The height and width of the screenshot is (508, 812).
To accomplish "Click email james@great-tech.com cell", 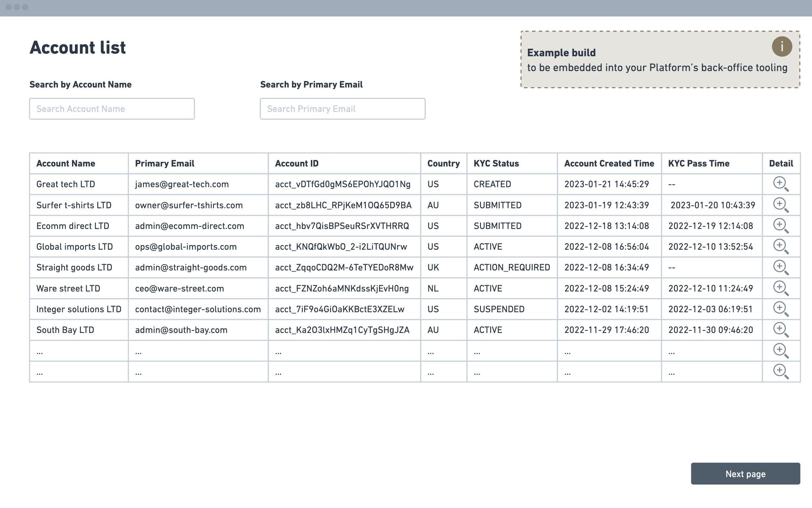I will [x=182, y=184].
